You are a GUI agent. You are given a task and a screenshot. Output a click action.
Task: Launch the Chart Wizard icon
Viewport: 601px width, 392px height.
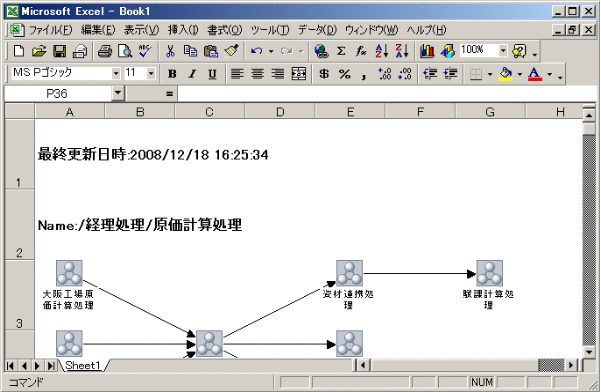(427, 51)
